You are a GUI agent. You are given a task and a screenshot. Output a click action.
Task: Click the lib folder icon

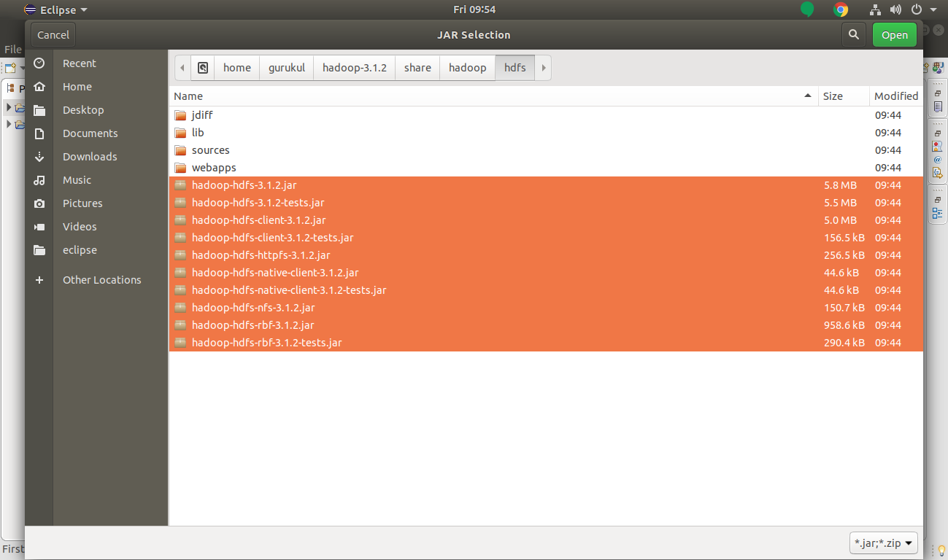[x=181, y=133]
